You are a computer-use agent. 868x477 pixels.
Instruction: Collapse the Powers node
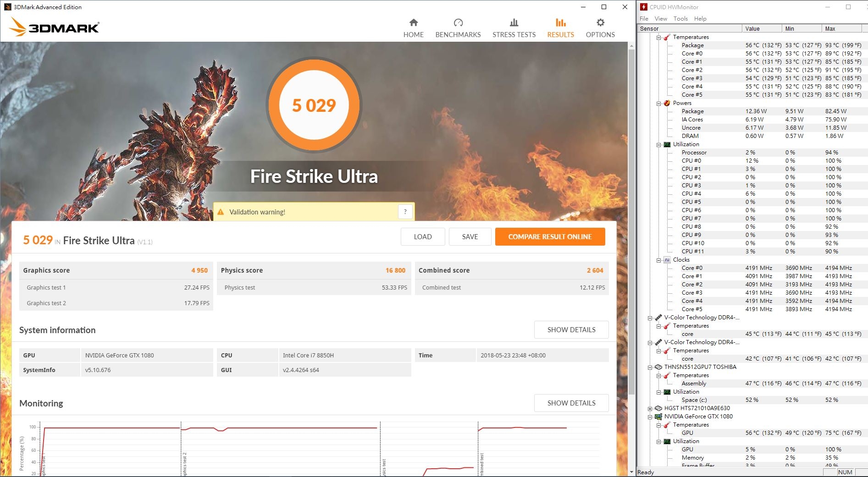[659, 104]
